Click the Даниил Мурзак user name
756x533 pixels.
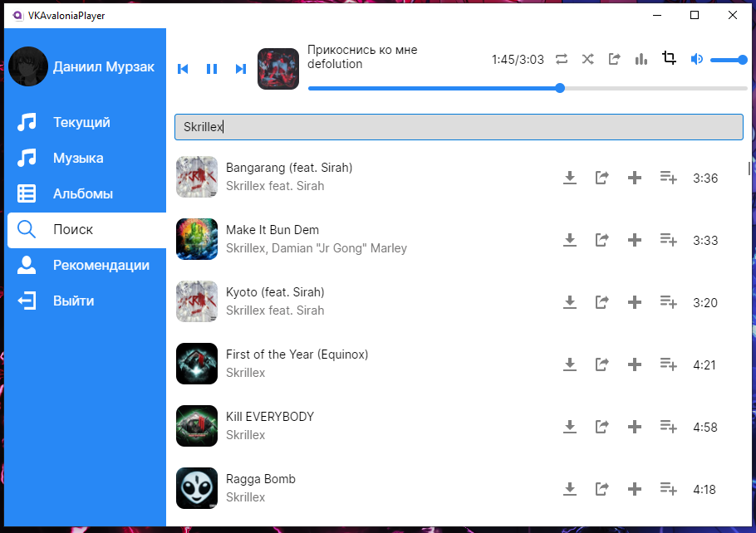pos(104,67)
